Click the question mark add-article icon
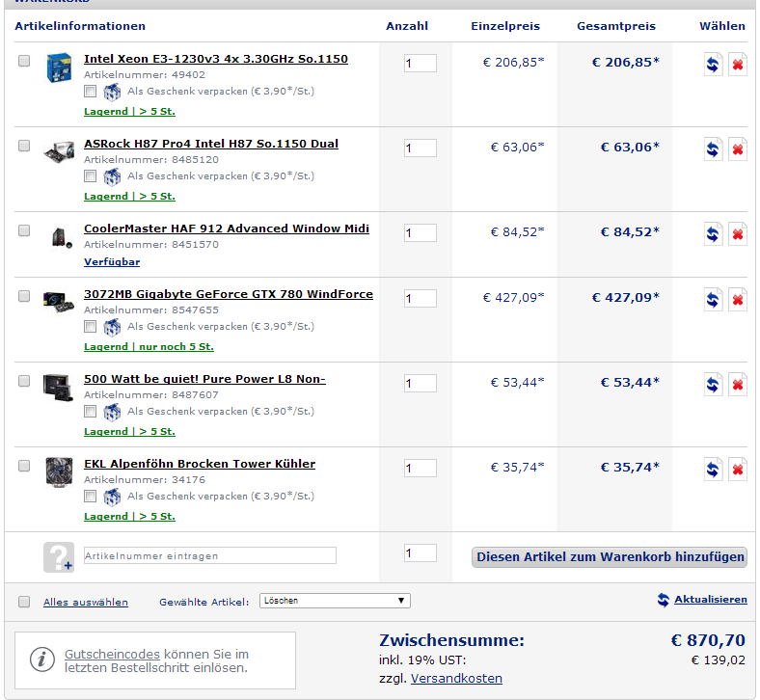 (x=59, y=557)
